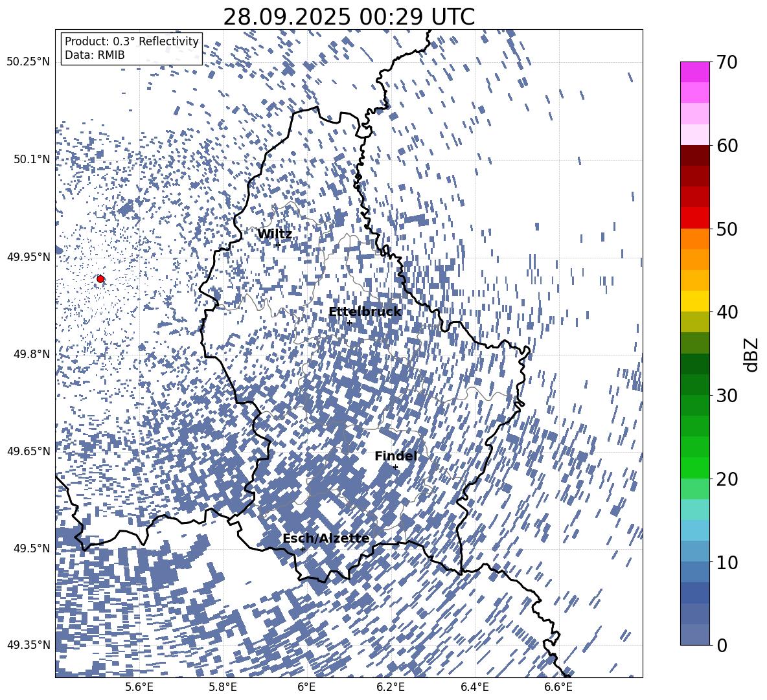Click the Ettelbruck city label
This screenshot has height=700, width=767.
(x=365, y=312)
